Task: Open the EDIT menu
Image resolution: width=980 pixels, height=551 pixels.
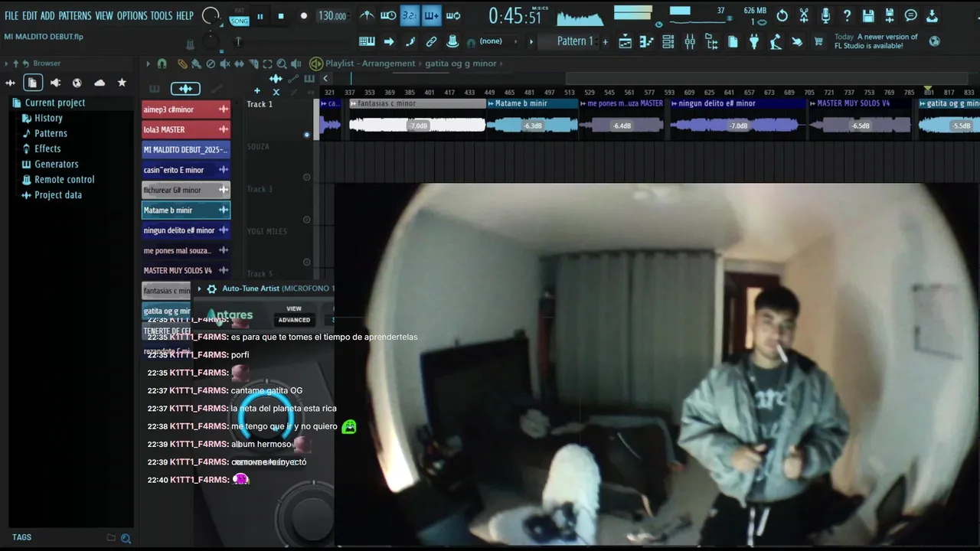Action: point(30,15)
